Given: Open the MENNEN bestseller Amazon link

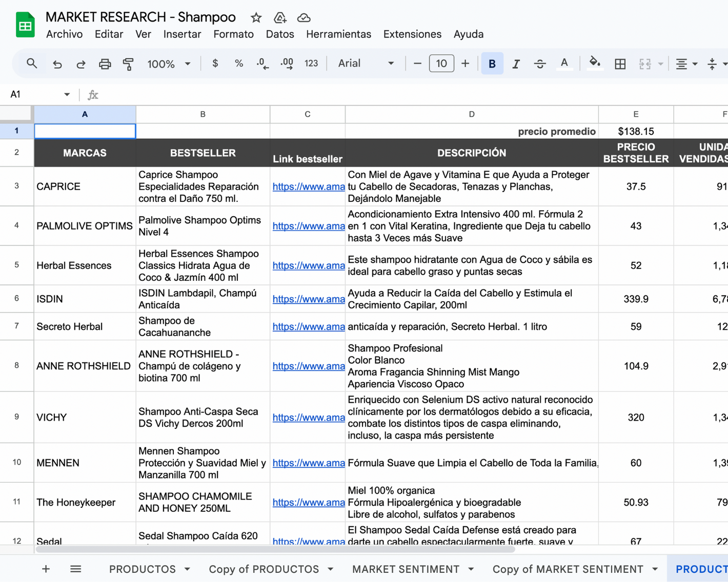Looking at the screenshot, I should click(308, 463).
